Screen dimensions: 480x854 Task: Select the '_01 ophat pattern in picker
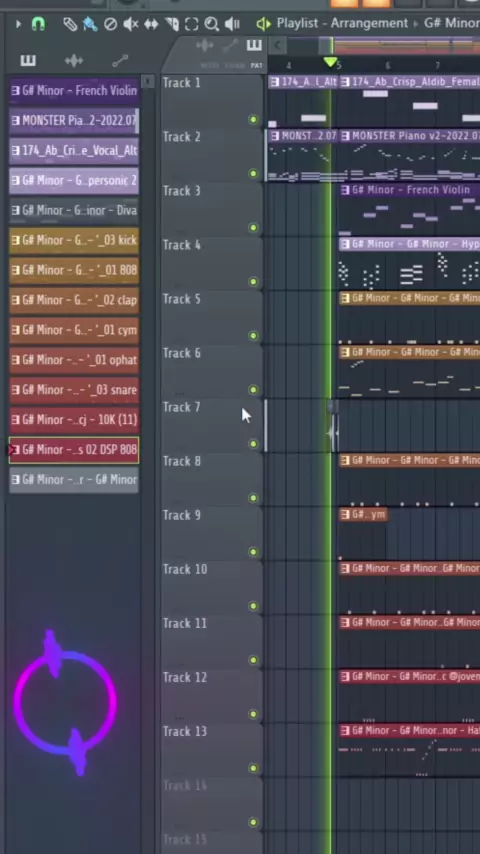pos(74,360)
